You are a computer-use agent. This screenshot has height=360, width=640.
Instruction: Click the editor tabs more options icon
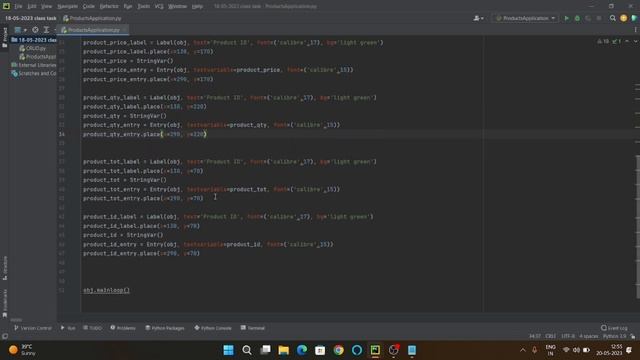(635, 30)
